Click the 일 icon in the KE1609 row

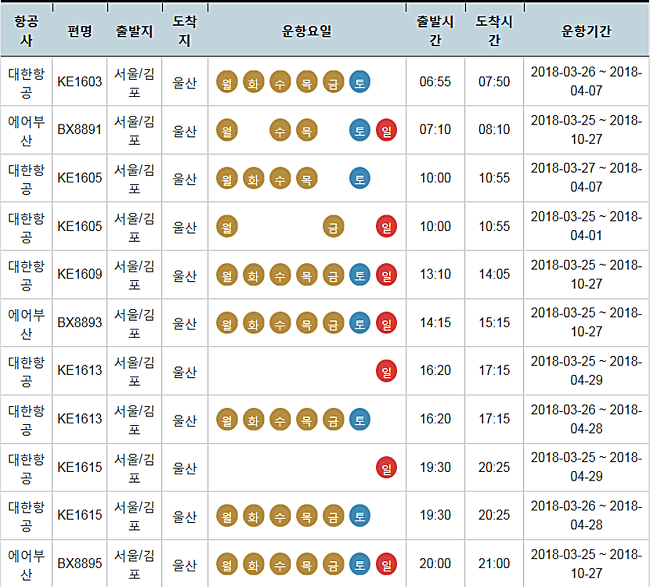(386, 274)
